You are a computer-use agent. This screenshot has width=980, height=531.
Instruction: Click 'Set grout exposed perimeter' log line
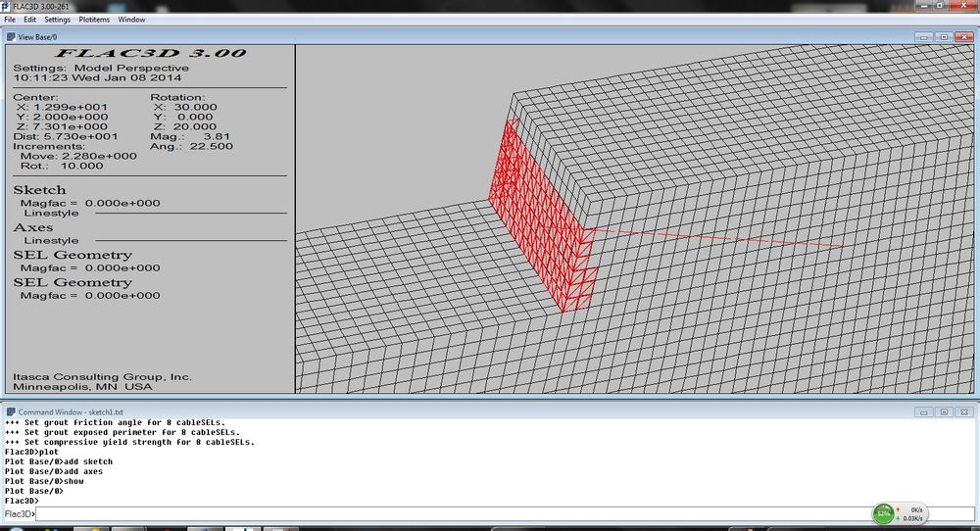click(x=122, y=432)
